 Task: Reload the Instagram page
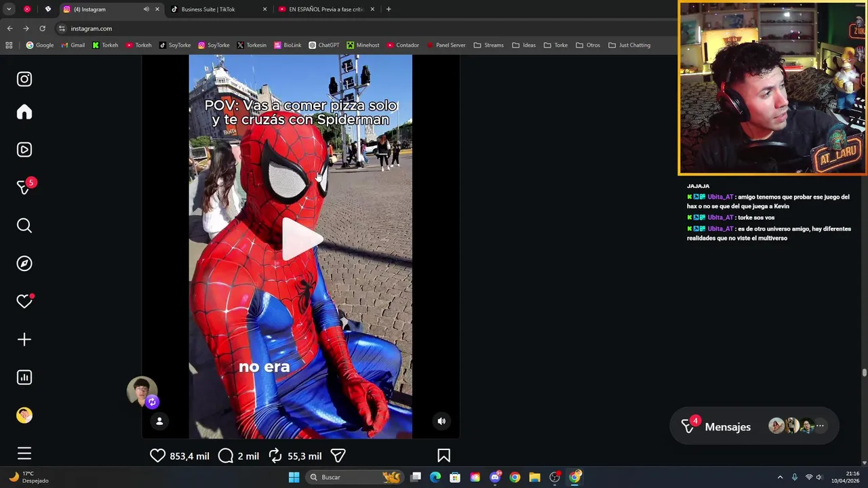[42, 28]
